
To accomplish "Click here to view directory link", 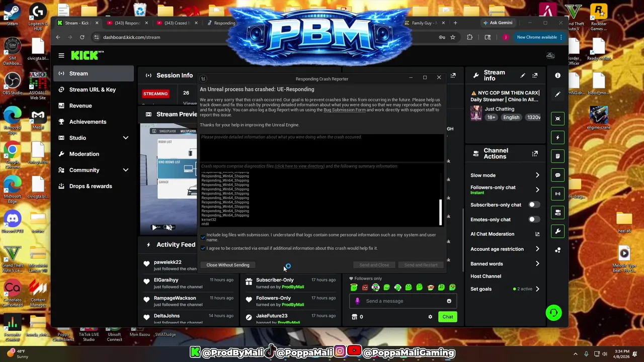I will point(299,166).
